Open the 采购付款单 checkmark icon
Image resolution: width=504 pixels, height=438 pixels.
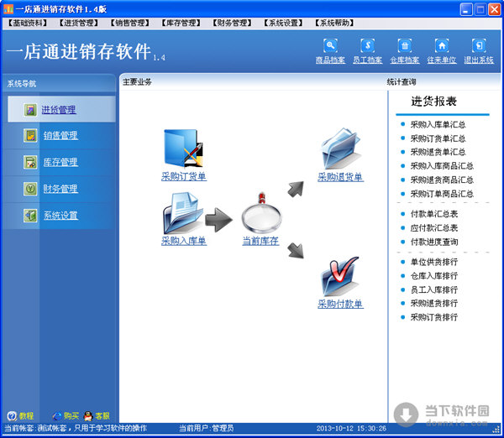click(340, 277)
